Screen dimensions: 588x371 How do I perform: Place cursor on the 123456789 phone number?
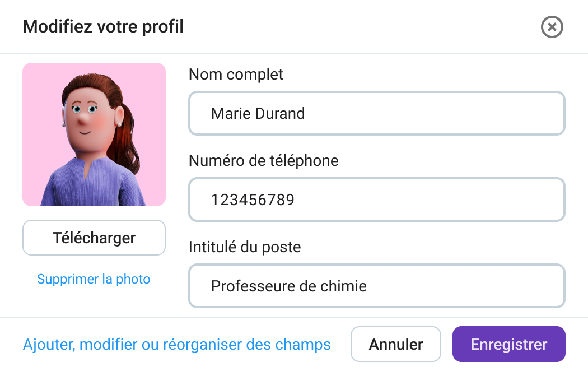[x=253, y=200]
